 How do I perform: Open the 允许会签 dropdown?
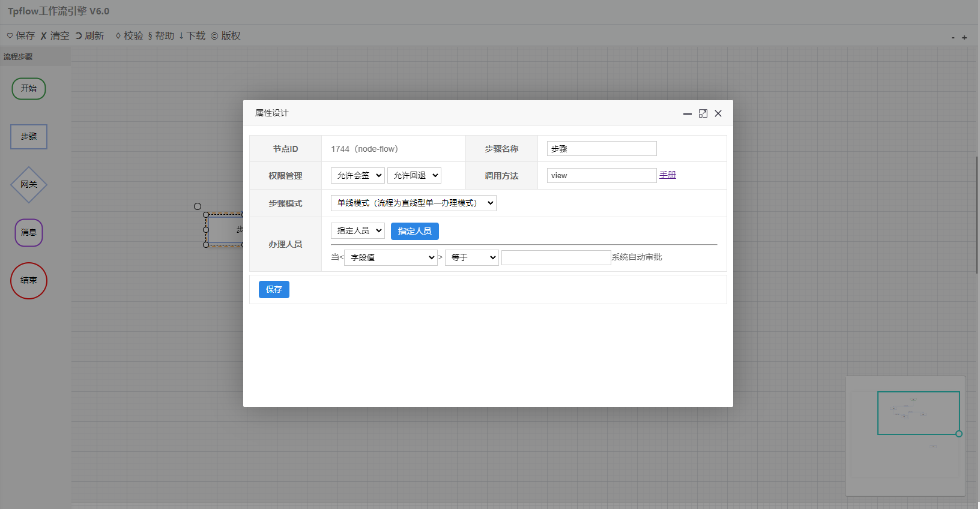coord(357,176)
